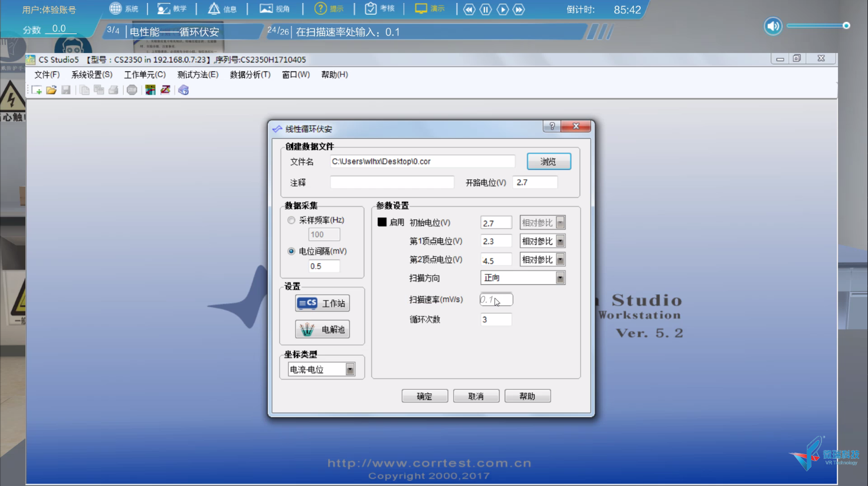
Task: Select the 采样频率(Hz) radio button
Action: pyautogui.click(x=291, y=220)
